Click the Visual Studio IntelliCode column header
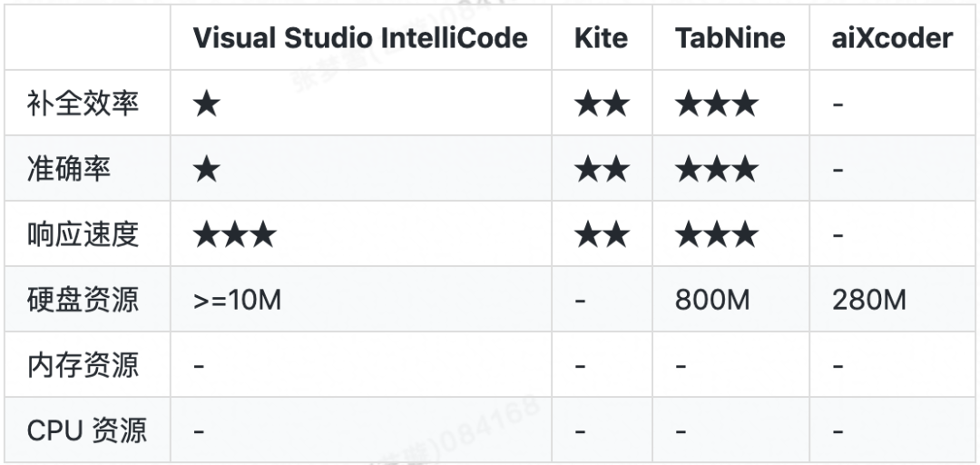Viewport: 980px width, 465px height. pos(360,38)
